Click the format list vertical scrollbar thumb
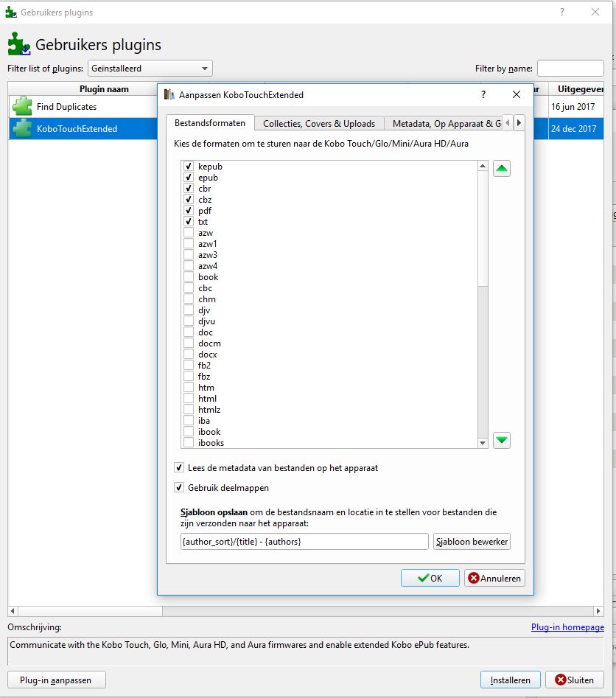616x698 pixels. 483,228
